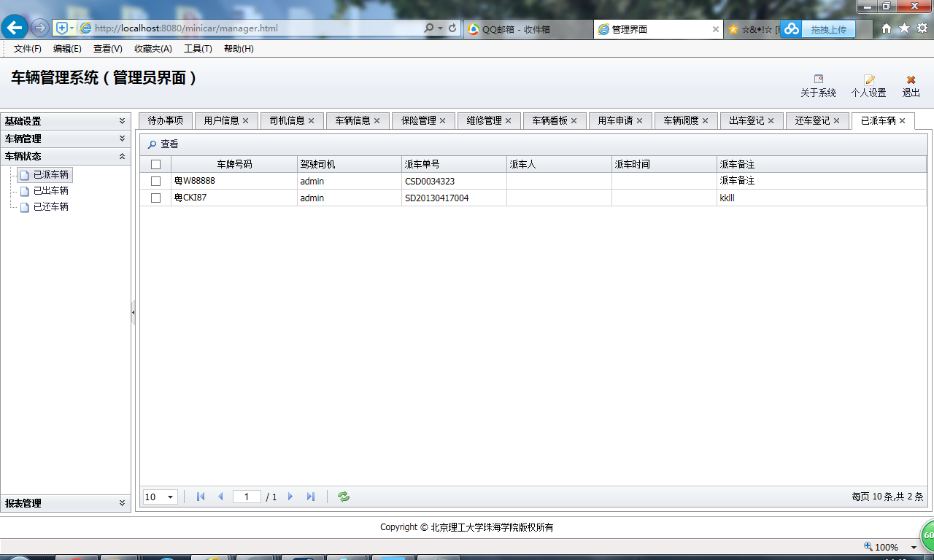Switch to the 车辆信息 tab
The width and height of the screenshot is (934, 560).
pyautogui.click(x=352, y=120)
